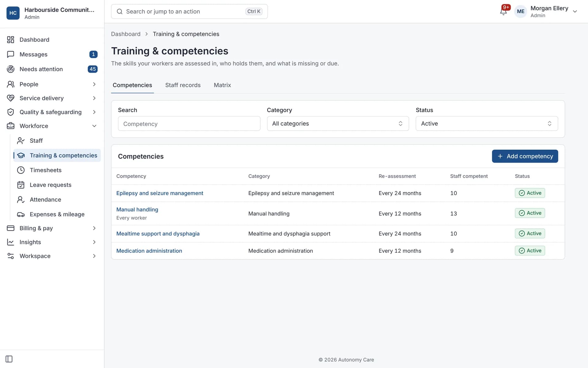Click the Billing & pay card icon
Viewport: 588px width, 368px height.
pos(10,228)
